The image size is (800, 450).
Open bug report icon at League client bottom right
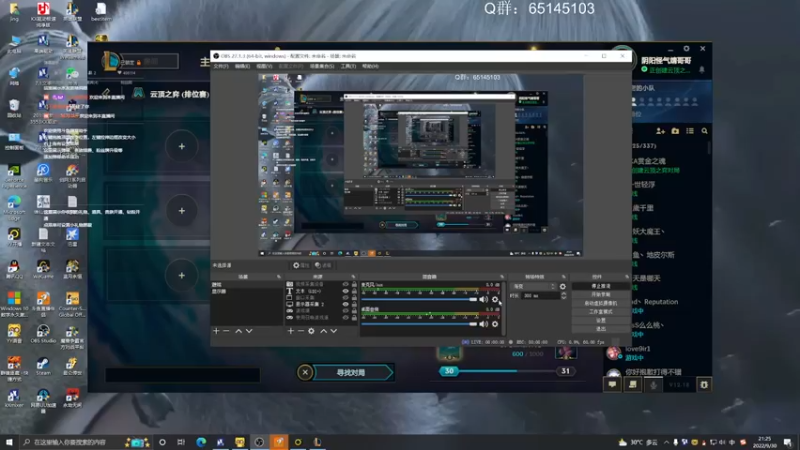[704, 385]
